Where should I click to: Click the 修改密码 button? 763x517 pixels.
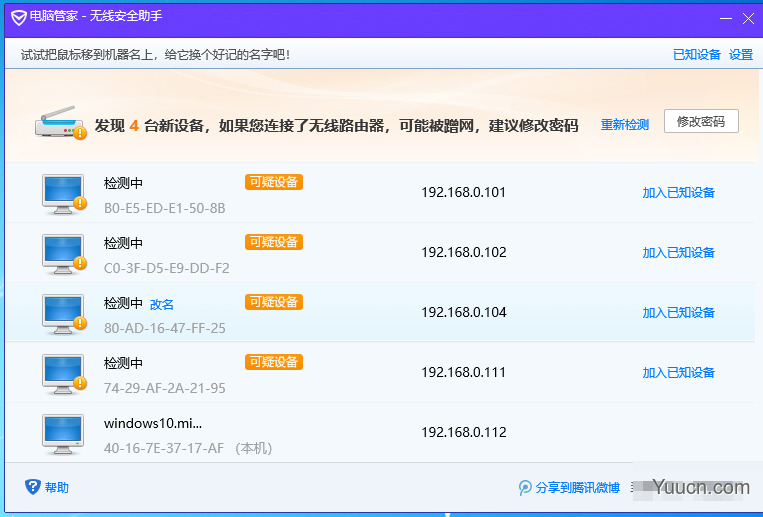[701, 121]
